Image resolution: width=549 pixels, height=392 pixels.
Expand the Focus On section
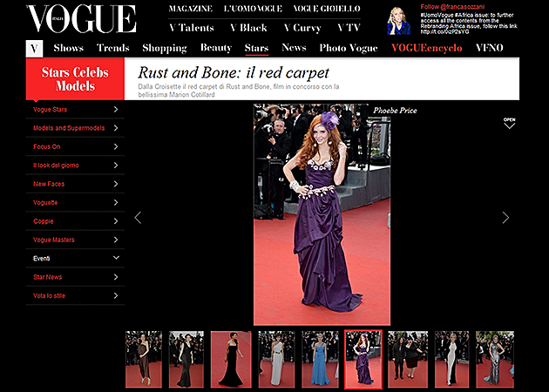116,146
